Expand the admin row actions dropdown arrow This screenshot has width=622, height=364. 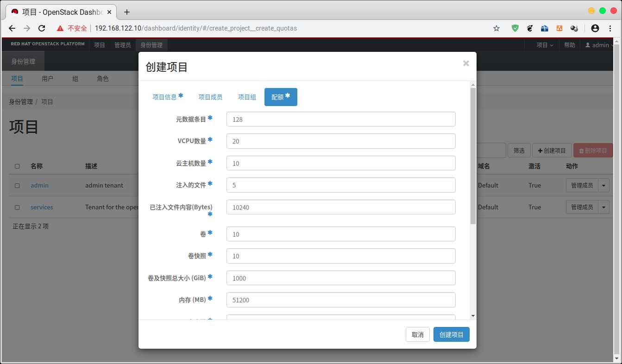pyautogui.click(x=604, y=185)
